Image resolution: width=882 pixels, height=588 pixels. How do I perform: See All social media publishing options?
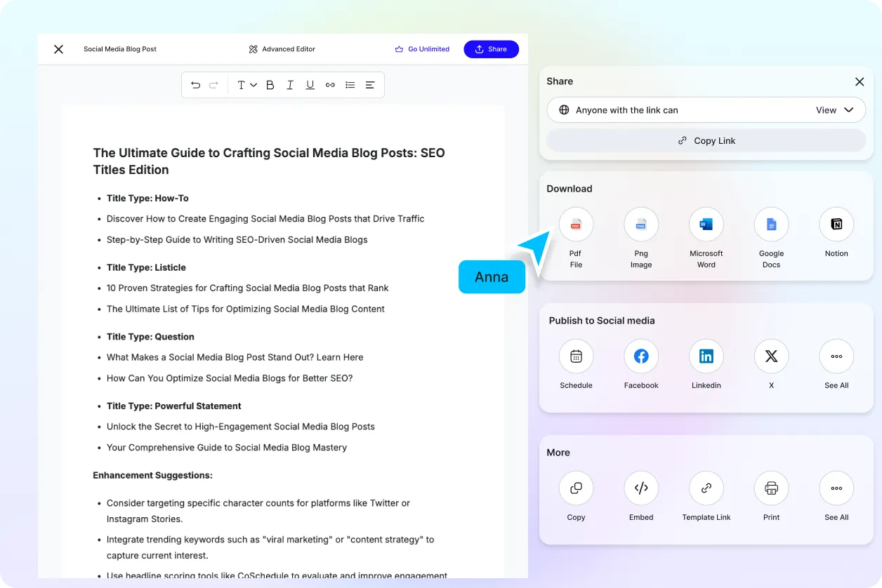(836, 356)
